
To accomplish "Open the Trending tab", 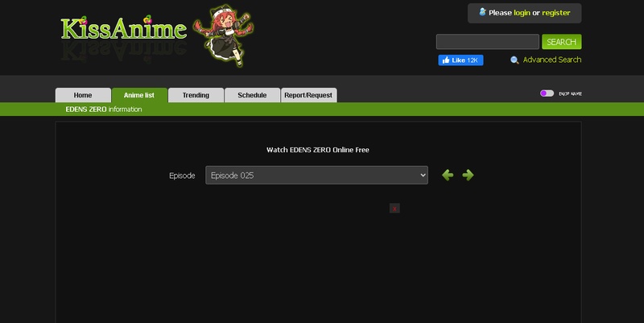I will tap(196, 95).
